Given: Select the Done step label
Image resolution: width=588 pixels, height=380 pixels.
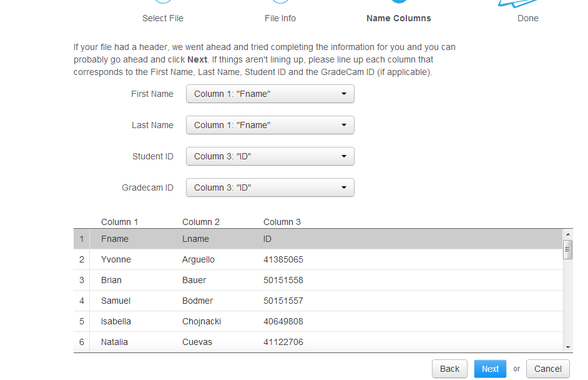Looking at the screenshot, I should pos(528,18).
